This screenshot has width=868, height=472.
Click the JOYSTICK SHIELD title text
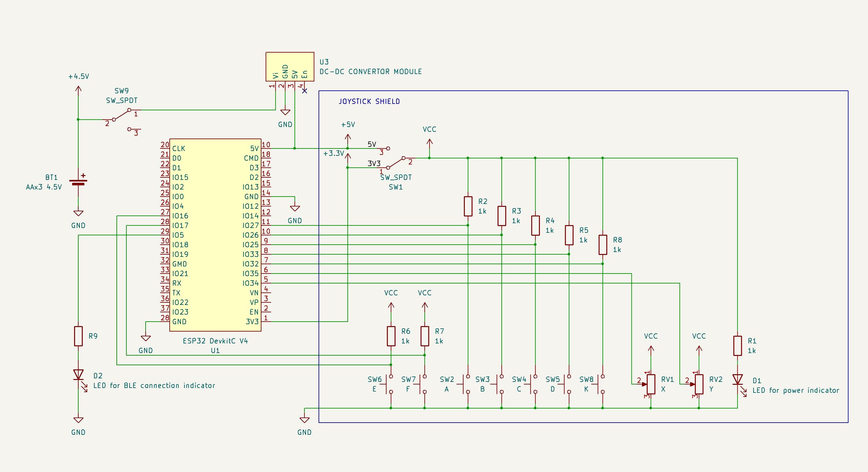tap(370, 101)
